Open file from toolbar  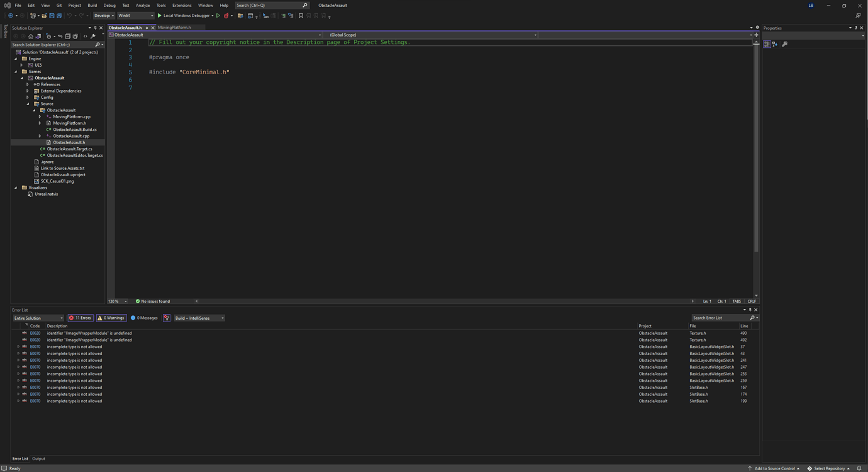coord(44,16)
